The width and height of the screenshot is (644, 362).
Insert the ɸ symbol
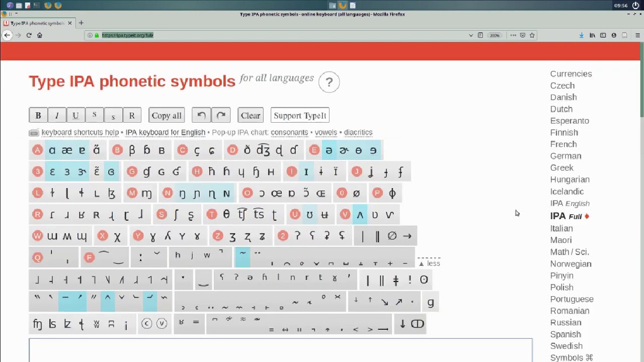pos(392,193)
